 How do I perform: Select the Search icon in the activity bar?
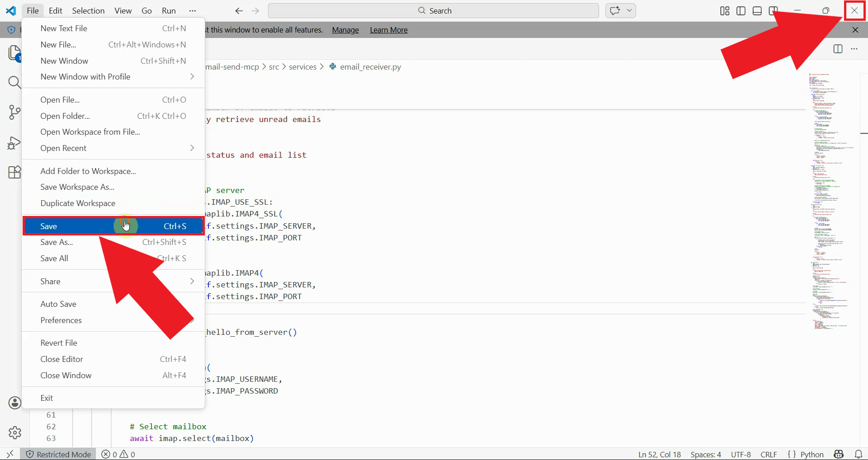[14, 82]
